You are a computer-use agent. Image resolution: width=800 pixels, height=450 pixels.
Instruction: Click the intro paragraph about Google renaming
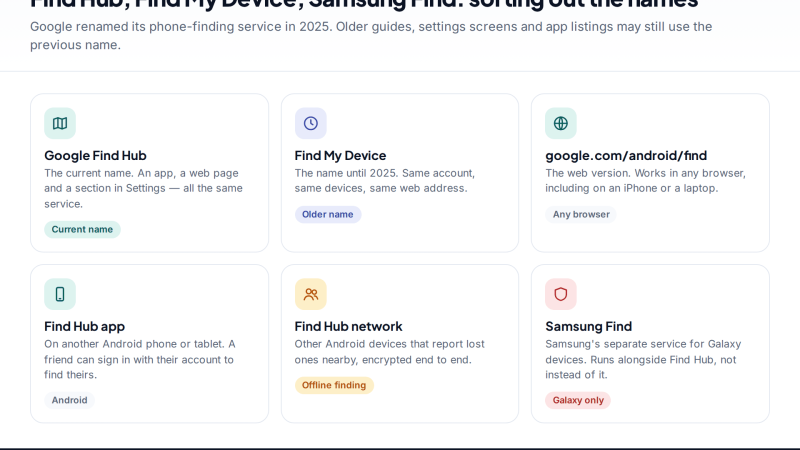pyautogui.click(x=371, y=36)
